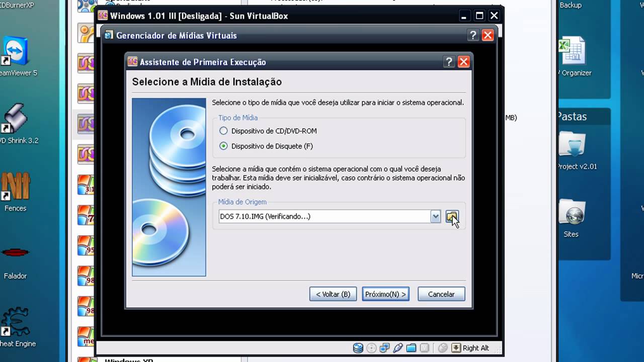Image resolution: width=644 pixels, height=362 pixels.
Task: Click the Right Alt host key label
Action: tap(476, 348)
